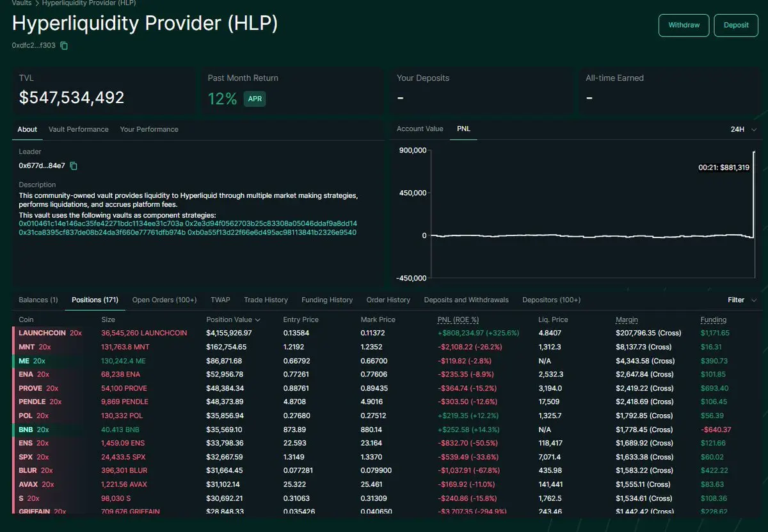Click BNB funding value -$640.37
Viewport: 768px width, 532px height.
[x=716, y=430]
